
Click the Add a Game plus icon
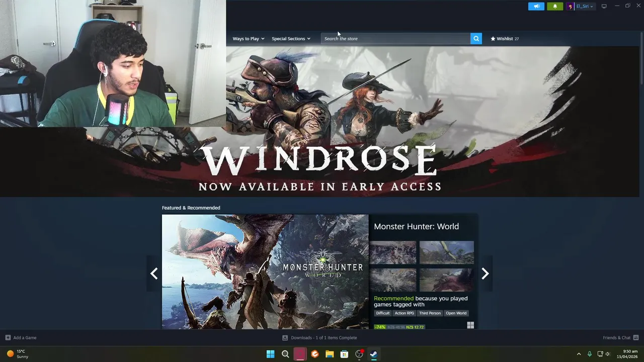click(8, 338)
